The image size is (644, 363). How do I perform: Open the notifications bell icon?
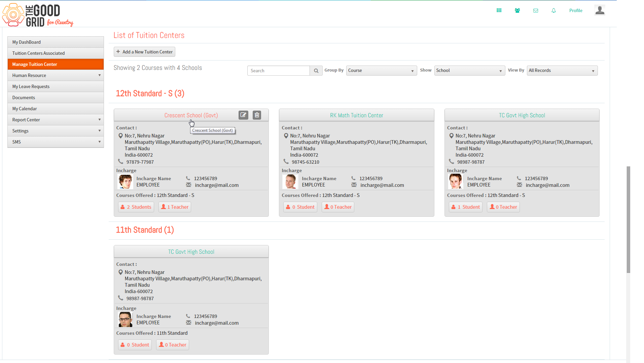coord(553,10)
